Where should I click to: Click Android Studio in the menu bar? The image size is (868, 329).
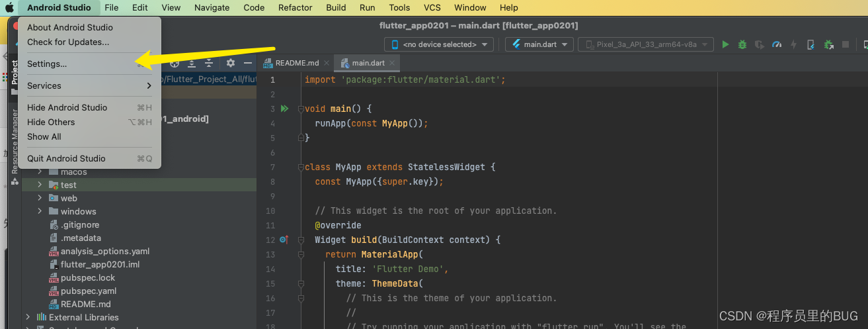[59, 8]
